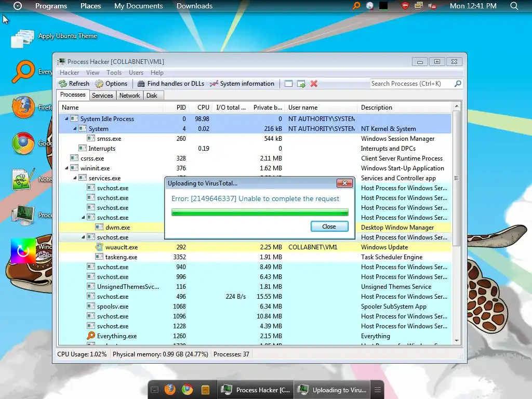The image size is (532, 399).
Task: Click the Search Processes input field
Action: (412, 84)
